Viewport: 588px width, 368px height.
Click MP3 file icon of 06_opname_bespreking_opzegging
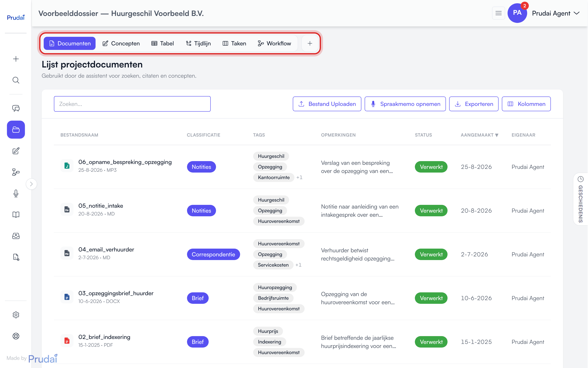(x=67, y=166)
